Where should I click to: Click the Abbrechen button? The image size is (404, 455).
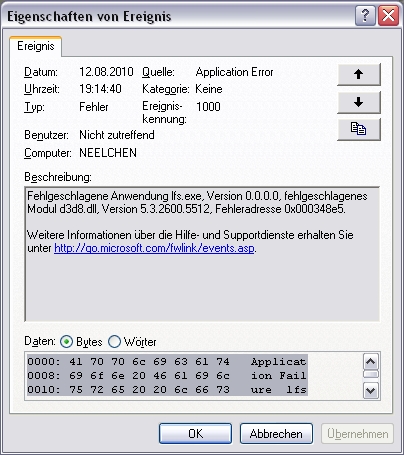pyautogui.click(x=276, y=434)
